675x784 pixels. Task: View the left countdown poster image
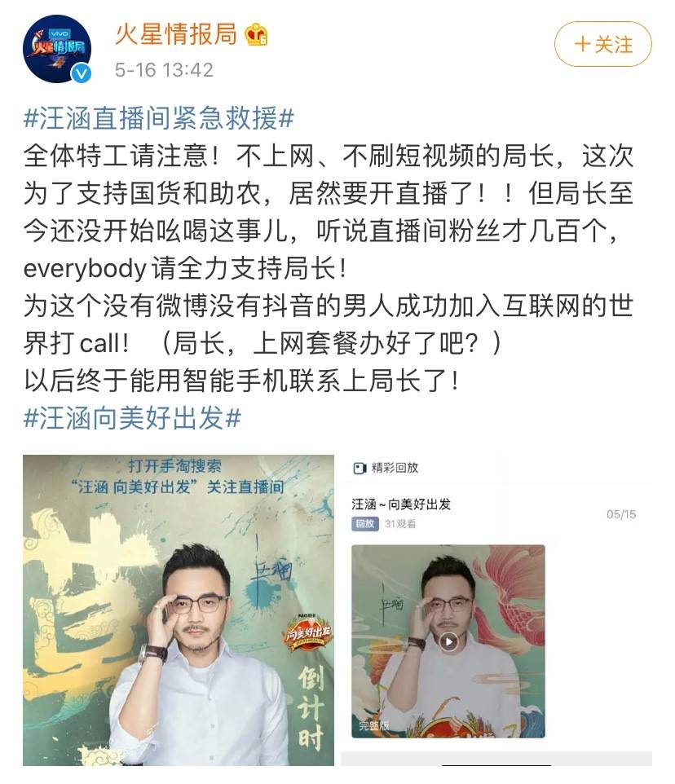tap(179, 610)
